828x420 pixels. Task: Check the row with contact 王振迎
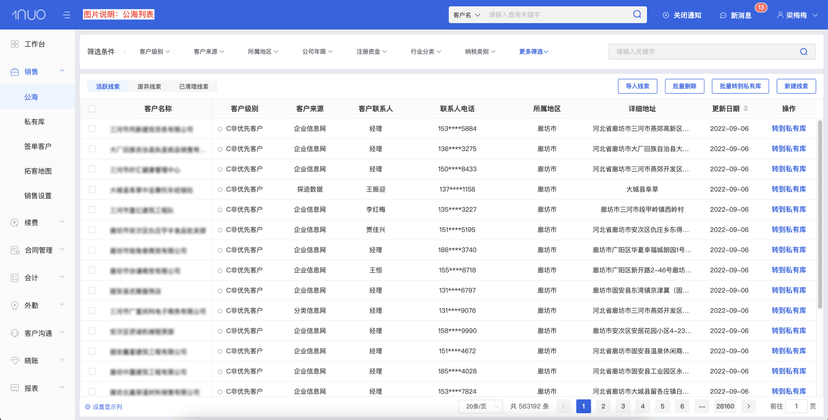pyautogui.click(x=92, y=189)
